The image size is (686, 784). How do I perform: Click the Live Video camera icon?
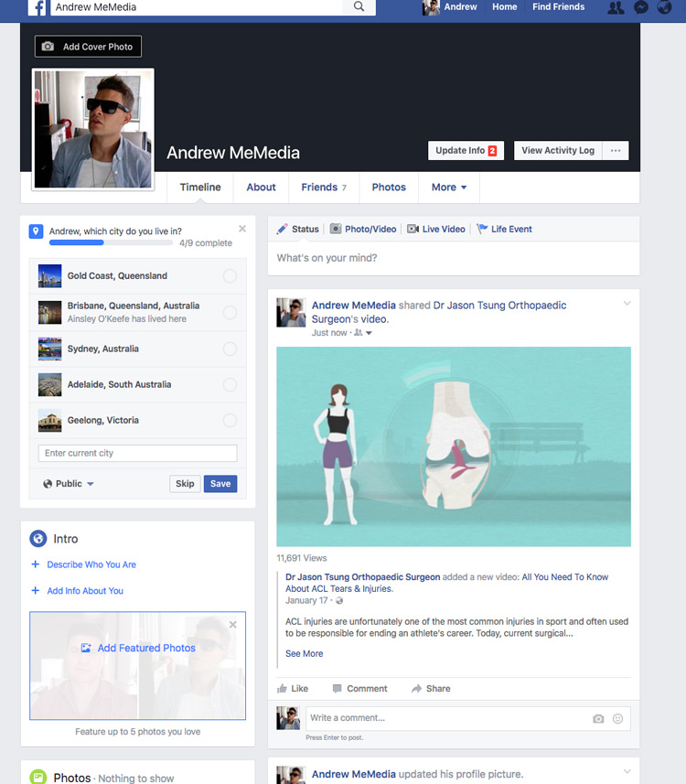[x=413, y=229]
